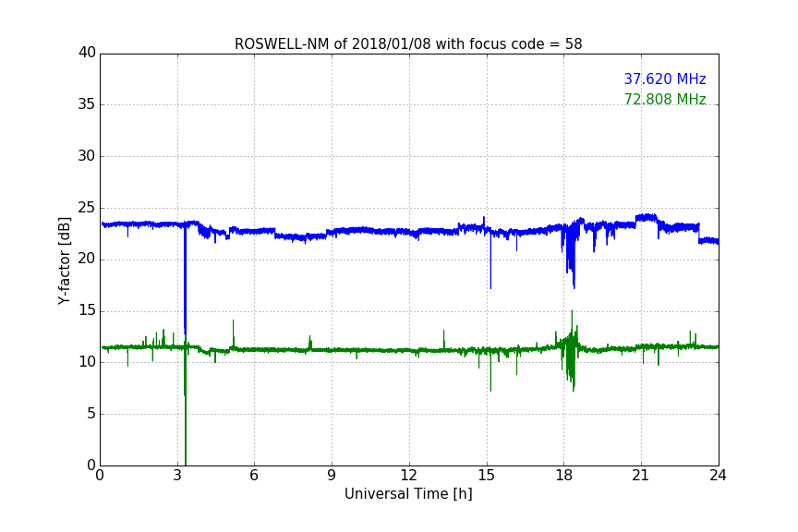The width and height of the screenshot is (798, 532).
Task: Click y-axis tick label 15
Action: pyautogui.click(x=87, y=310)
